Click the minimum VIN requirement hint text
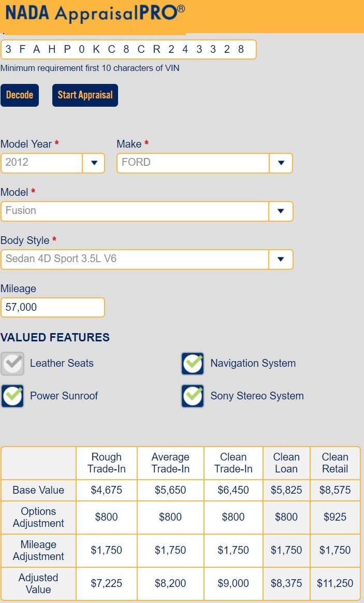This screenshot has width=364, height=603. [x=90, y=68]
